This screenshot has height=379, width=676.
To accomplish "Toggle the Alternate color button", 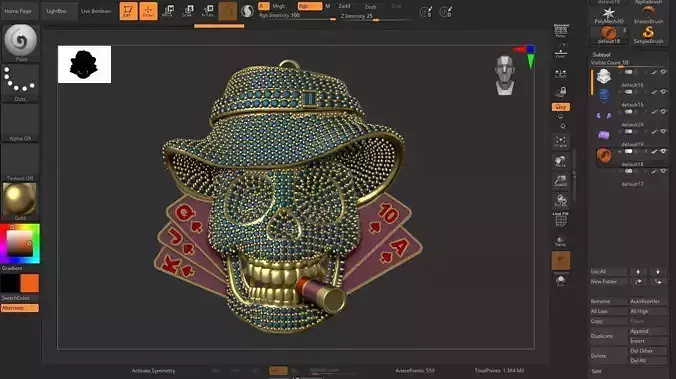I will click(x=20, y=308).
